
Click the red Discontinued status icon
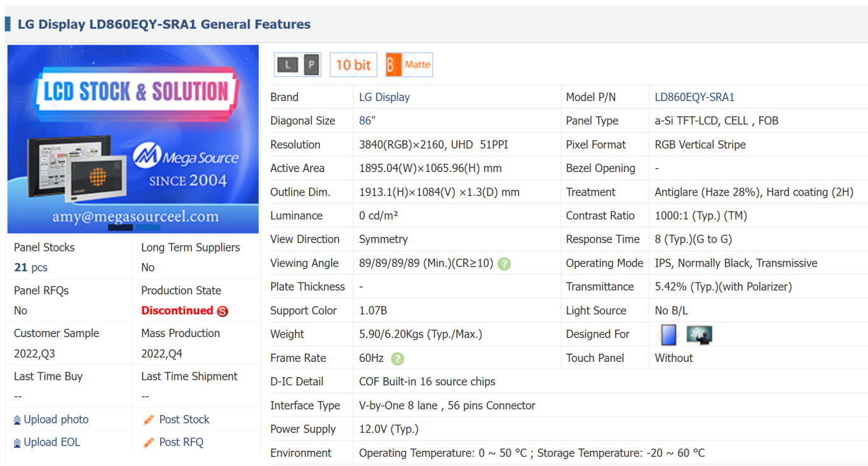tap(222, 311)
